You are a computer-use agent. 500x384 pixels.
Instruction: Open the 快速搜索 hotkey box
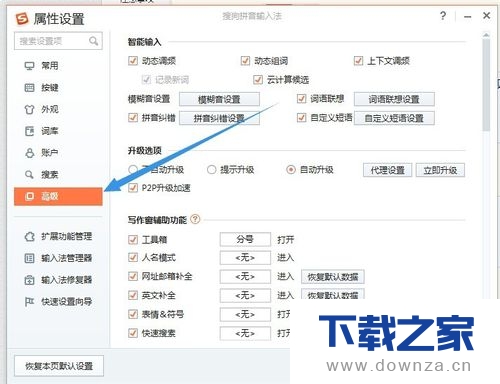pyautogui.click(x=245, y=333)
